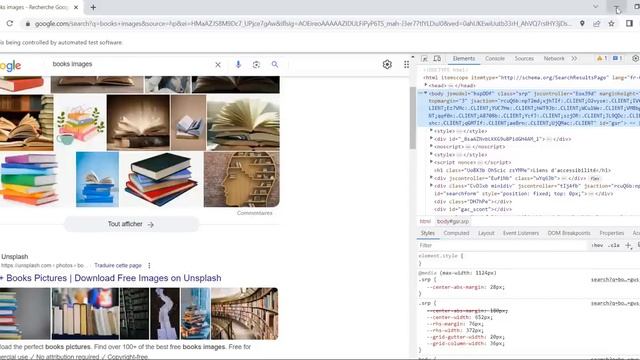Open the stylesheet link of the @media .srp rule
Screen dimensions: 640x360
(x=615, y=280)
